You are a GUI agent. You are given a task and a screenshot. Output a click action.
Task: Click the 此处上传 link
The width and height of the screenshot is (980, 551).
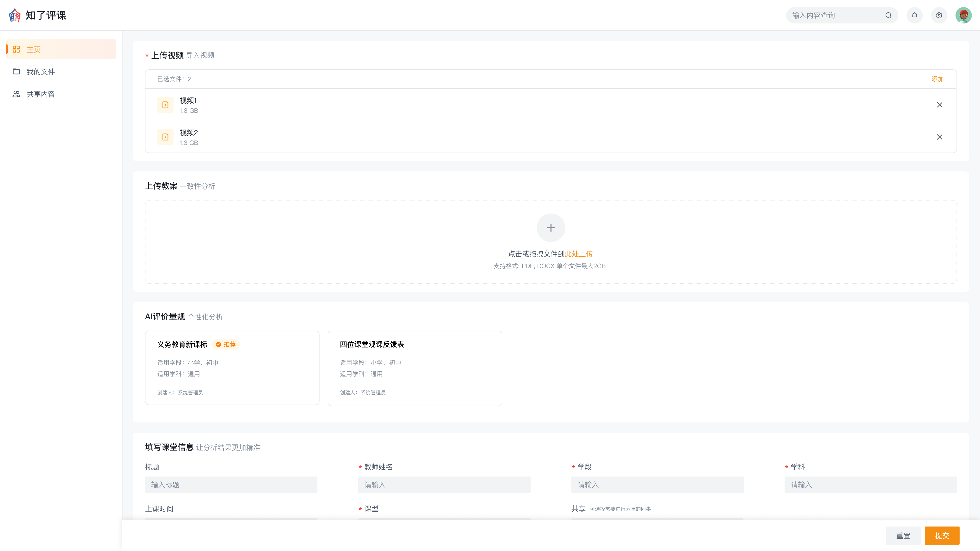579,254
